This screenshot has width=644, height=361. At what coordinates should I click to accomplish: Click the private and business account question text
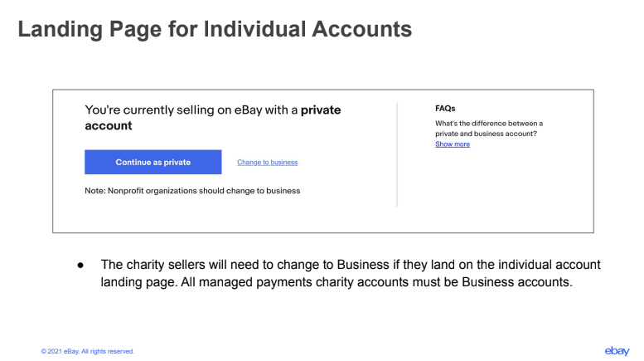pyautogui.click(x=489, y=129)
